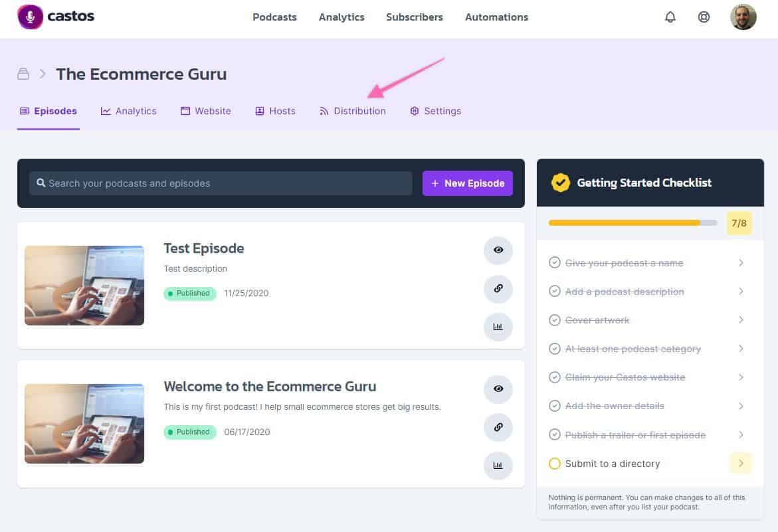Toggle Add a podcast description check
This screenshot has height=532, width=778.
click(554, 291)
